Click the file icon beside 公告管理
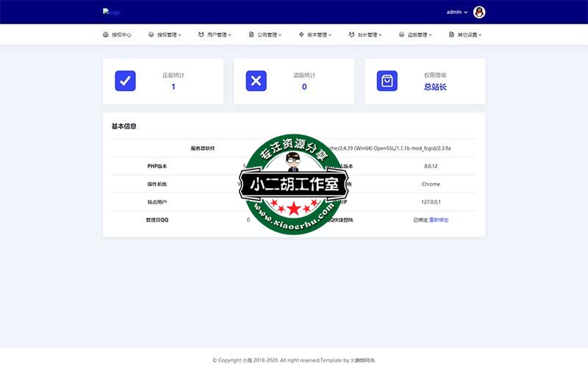This screenshot has width=588, height=371. (x=251, y=35)
